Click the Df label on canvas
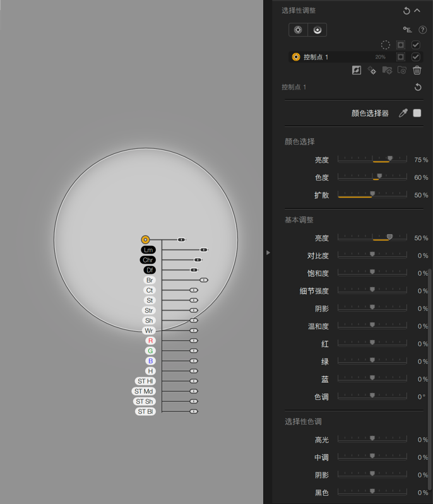433x504 pixels. tap(150, 270)
